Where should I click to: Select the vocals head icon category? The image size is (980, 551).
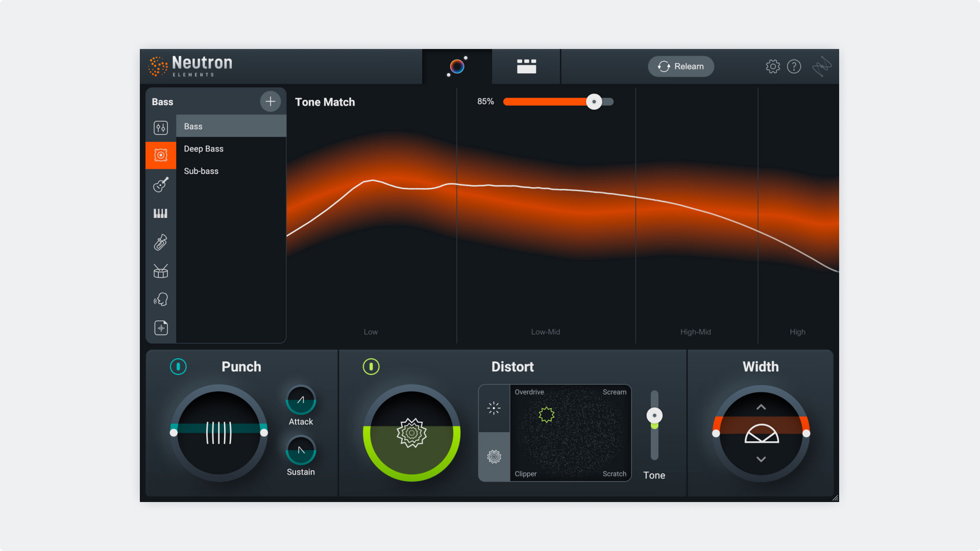[x=161, y=299]
